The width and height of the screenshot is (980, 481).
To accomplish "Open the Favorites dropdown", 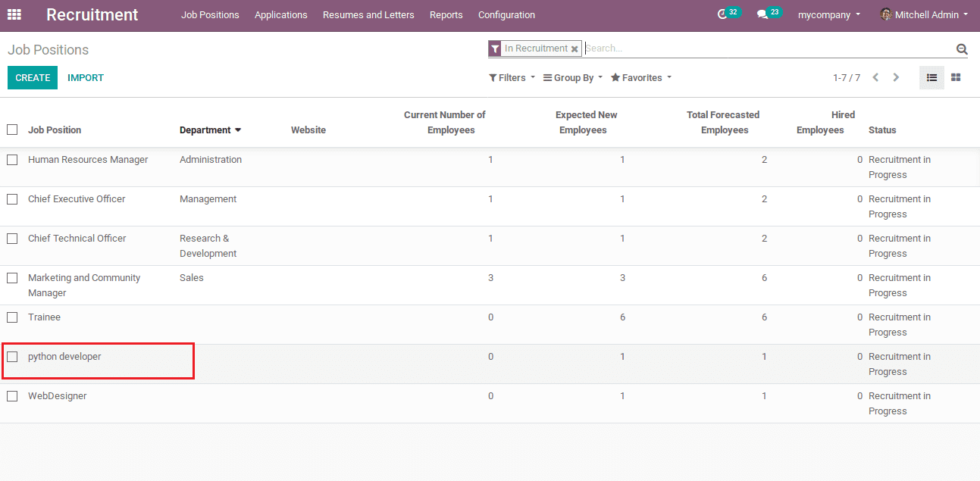I will coord(641,78).
